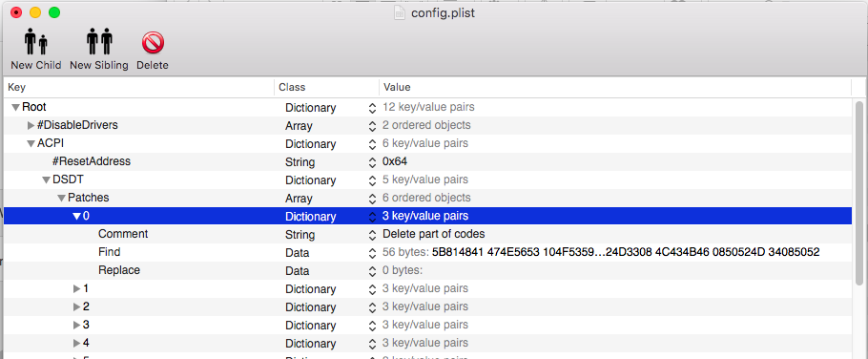Expand patch item 1
Screen dimensions: 868x359
coord(77,288)
